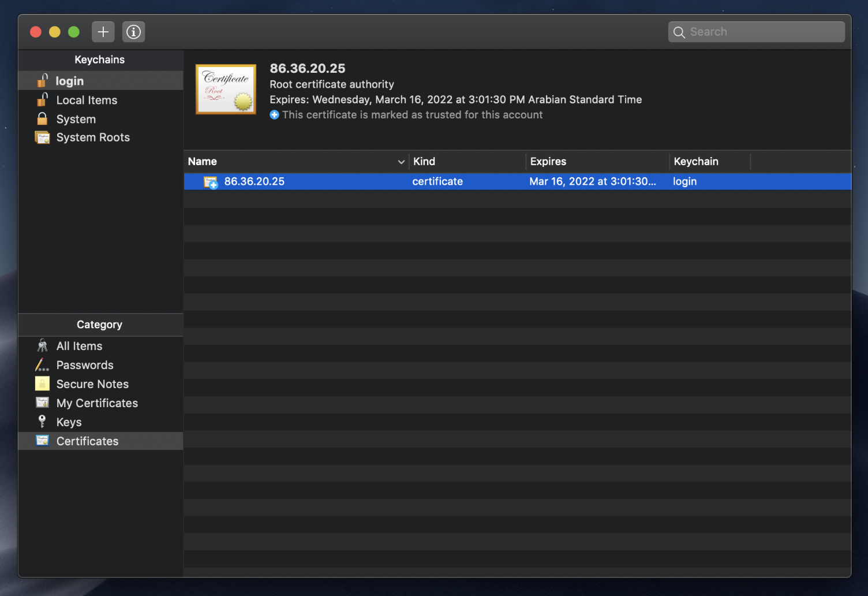Click 'This certificate is marked as trusted' text
The width and height of the screenshot is (868, 596).
(x=413, y=115)
